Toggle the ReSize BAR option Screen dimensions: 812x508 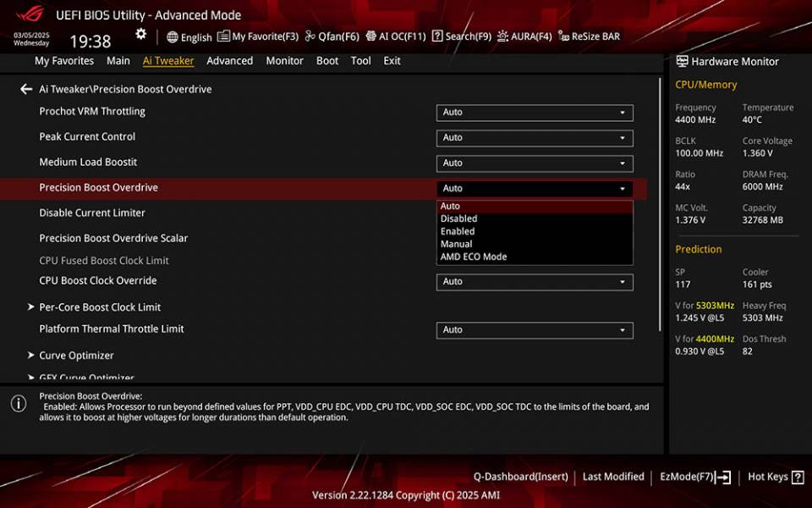[589, 36]
